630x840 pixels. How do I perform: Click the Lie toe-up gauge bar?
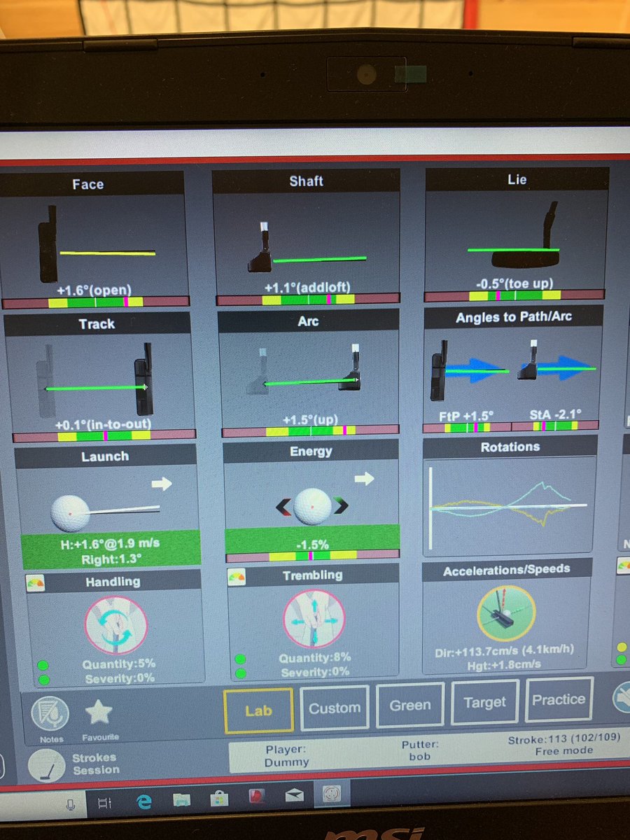click(x=514, y=295)
